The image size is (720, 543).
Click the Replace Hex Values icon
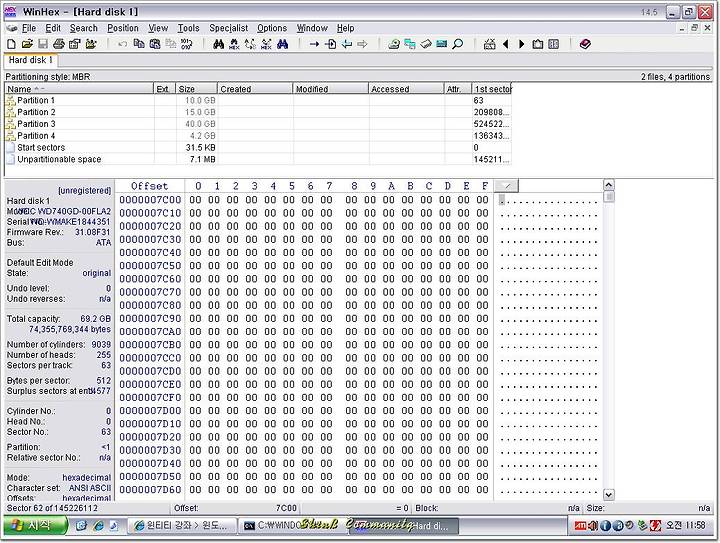(266, 44)
